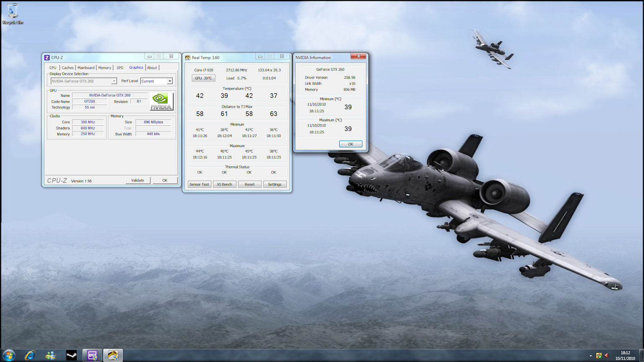Click Link Width x16 value
644x362 pixels.
click(x=352, y=83)
